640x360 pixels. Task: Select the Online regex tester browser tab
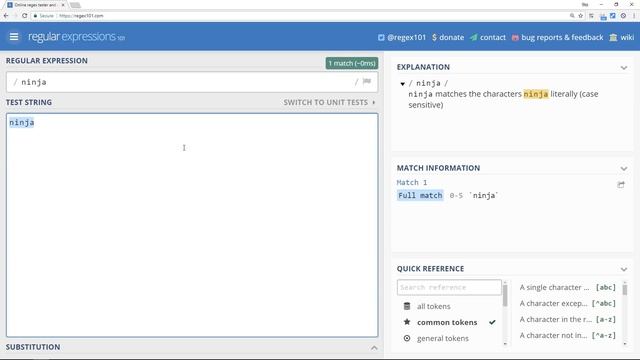(36, 5)
